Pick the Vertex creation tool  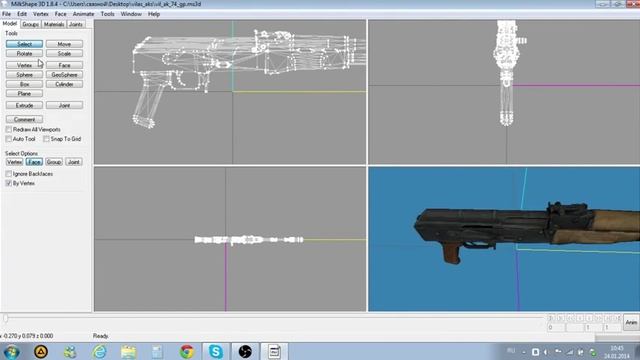[x=24, y=65]
